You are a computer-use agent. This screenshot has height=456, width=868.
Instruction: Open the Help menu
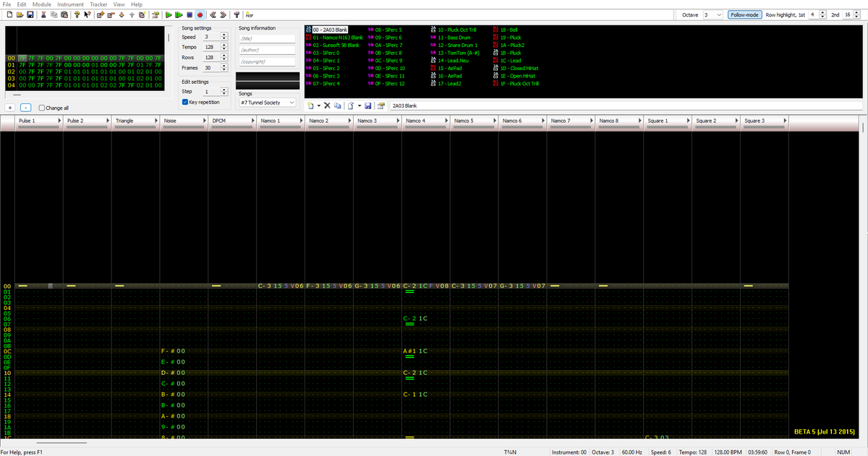pos(136,4)
